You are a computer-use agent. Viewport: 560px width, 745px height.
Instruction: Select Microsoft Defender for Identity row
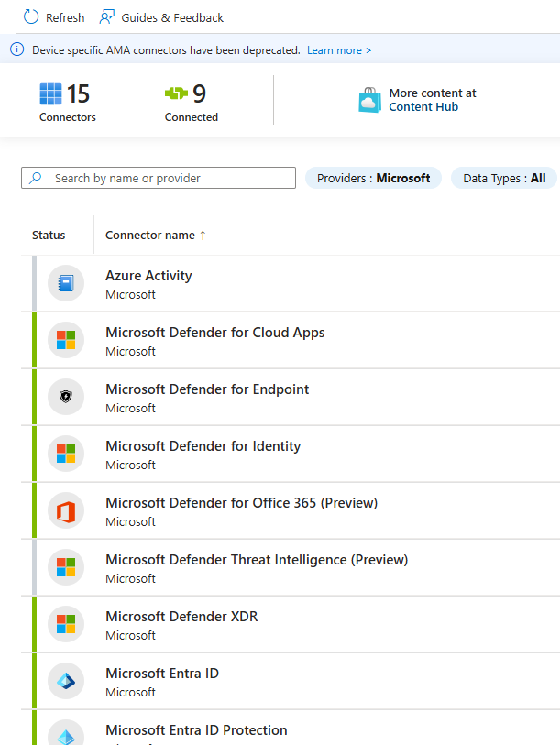click(291, 454)
